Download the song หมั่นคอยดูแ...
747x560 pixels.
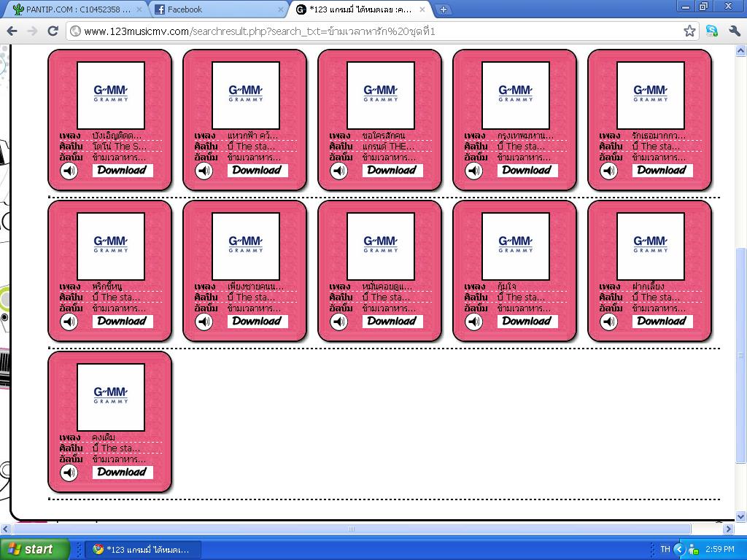coord(392,321)
